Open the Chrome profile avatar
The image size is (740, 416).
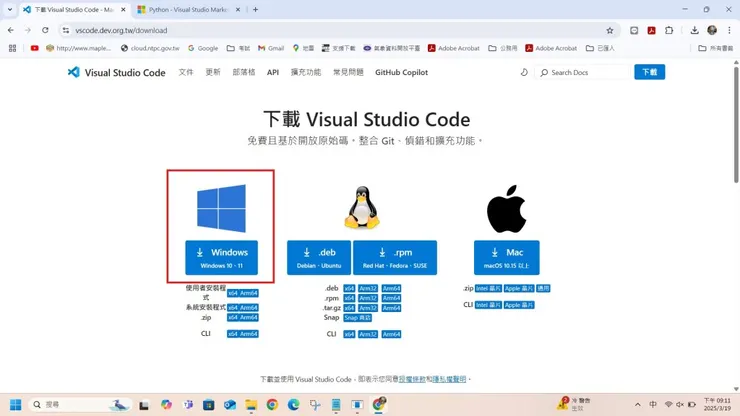[712, 30]
